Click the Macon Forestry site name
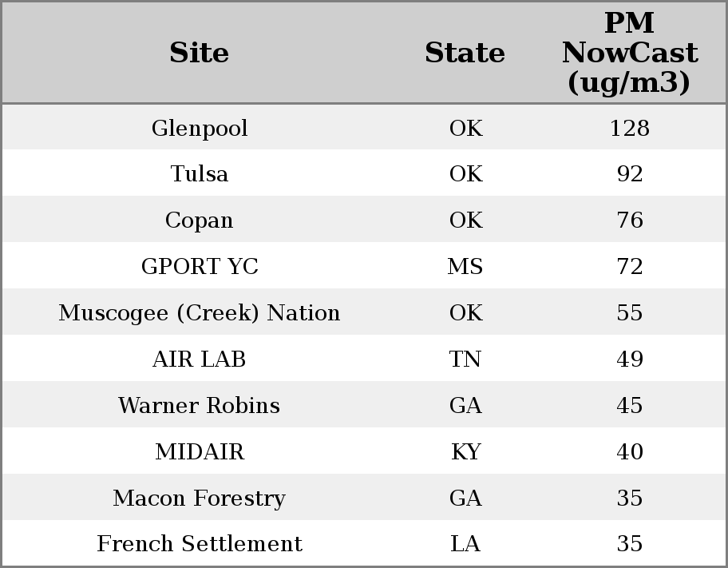 [200, 498]
